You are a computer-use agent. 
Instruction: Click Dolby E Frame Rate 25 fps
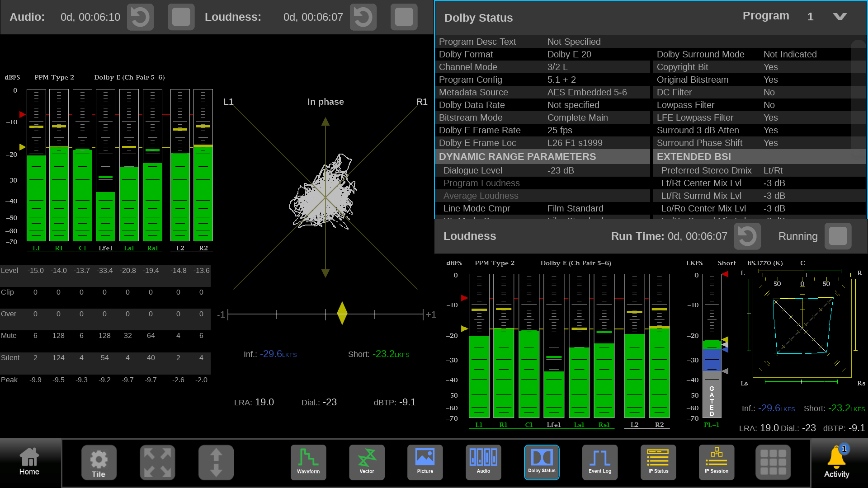click(542, 130)
